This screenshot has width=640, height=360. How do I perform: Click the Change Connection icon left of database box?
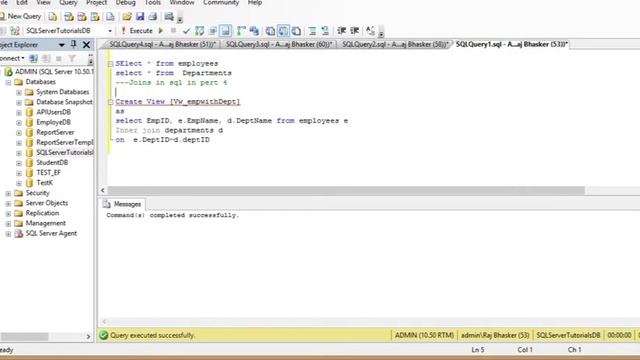click(x=15, y=31)
